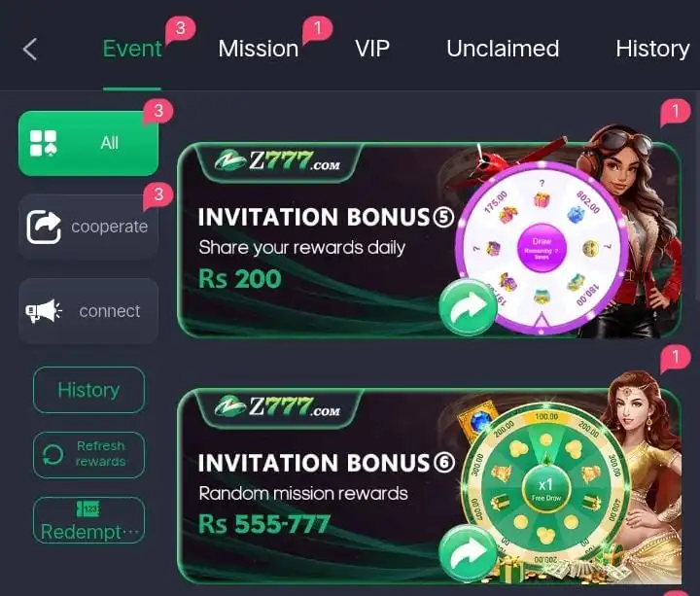Viewport: 700px width, 596px height.
Task: Click the Z777.com logo on first banner
Action: [277, 160]
